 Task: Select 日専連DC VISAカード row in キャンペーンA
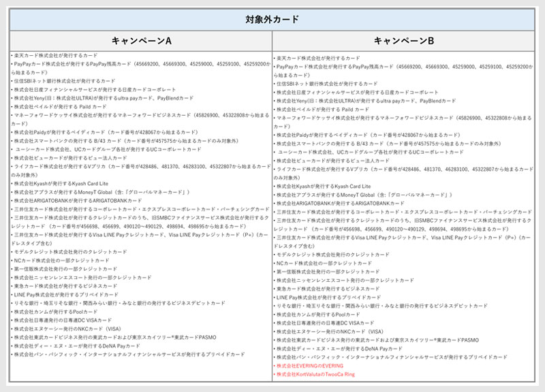click(61, 320)
